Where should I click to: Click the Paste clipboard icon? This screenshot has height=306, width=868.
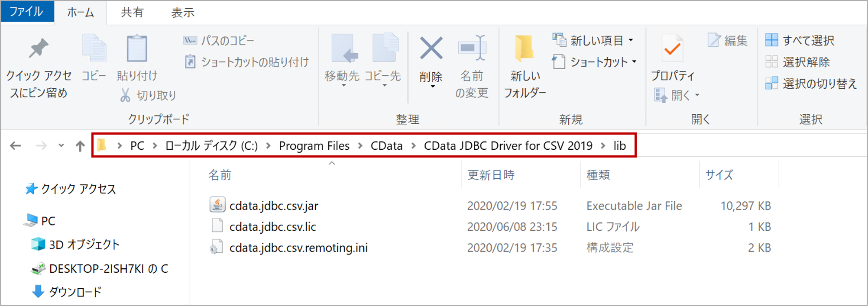pyautogui.click(x=137, y=48)
